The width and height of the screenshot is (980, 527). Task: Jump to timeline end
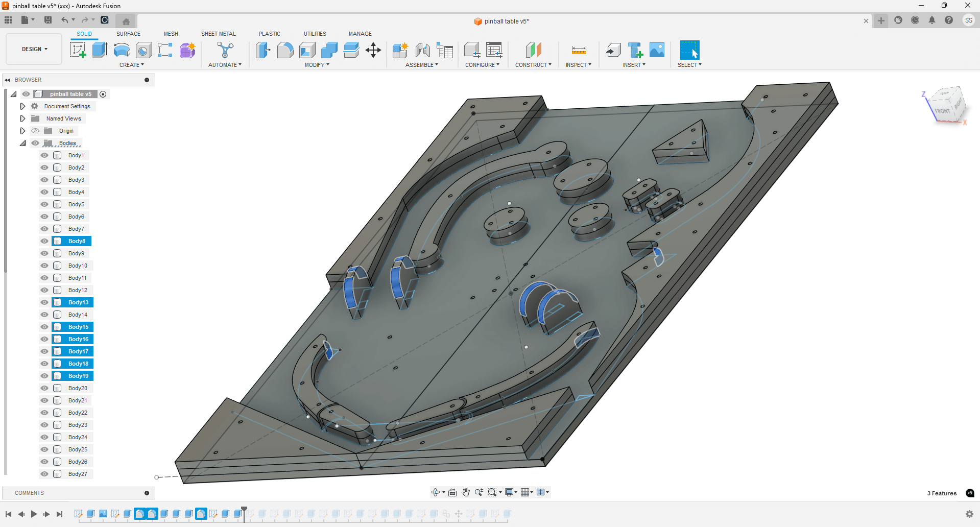(59, 514)
